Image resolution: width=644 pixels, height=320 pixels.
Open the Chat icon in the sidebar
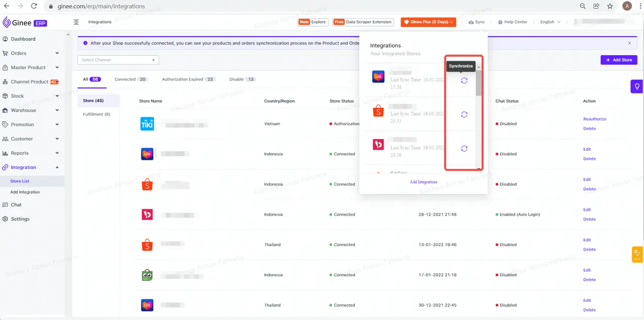[x=6, y=205]
